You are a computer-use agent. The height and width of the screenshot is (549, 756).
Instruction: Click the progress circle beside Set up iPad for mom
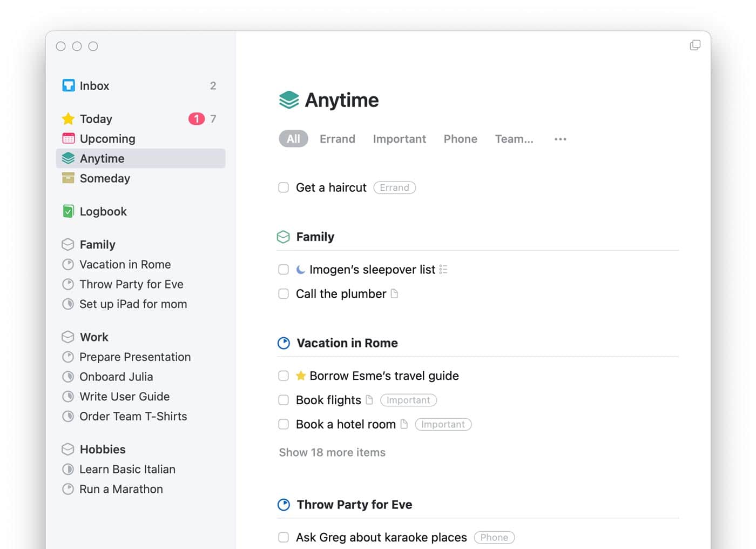pos(68,304)
